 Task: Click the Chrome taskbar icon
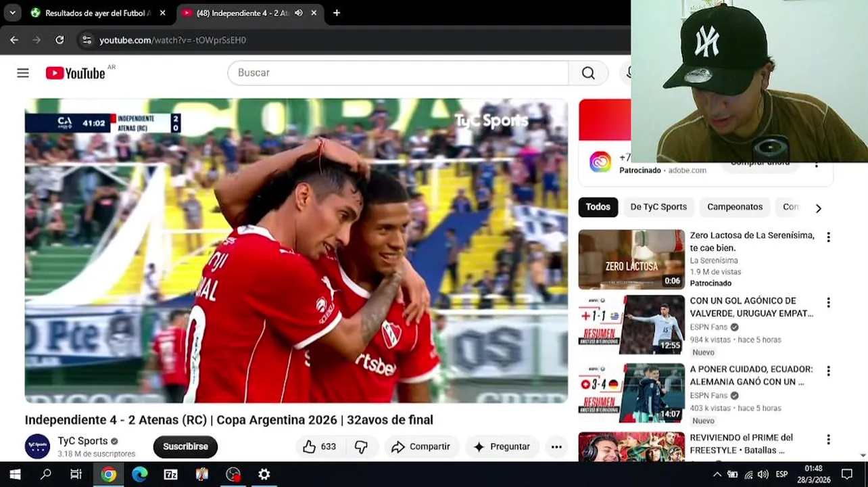[x=108, y=474]
